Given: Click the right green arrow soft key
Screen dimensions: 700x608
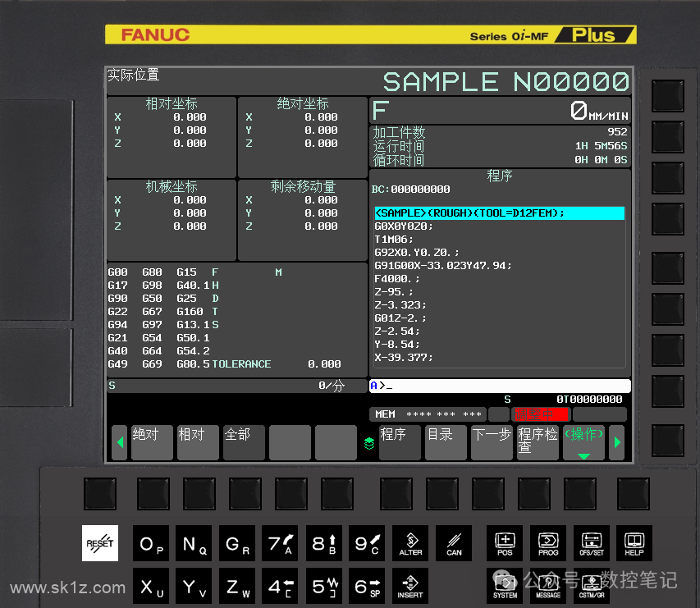Looking at the screenshot, I should 617,442.
